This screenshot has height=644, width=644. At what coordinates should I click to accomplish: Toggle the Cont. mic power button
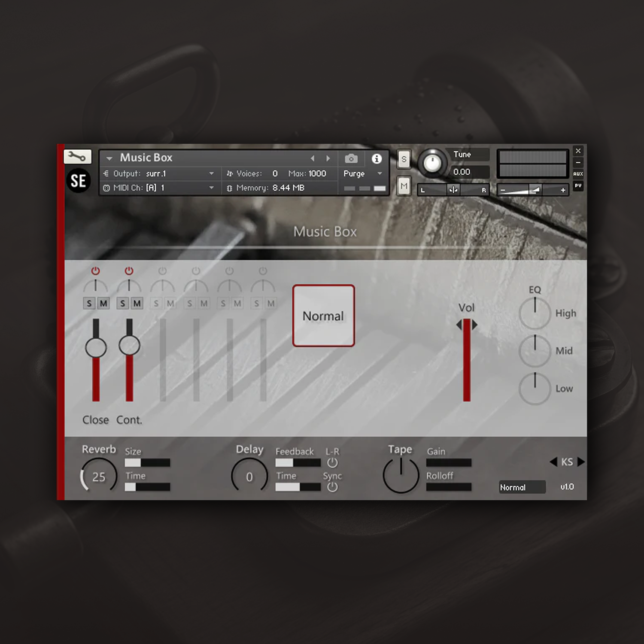[x=129, y=271]
